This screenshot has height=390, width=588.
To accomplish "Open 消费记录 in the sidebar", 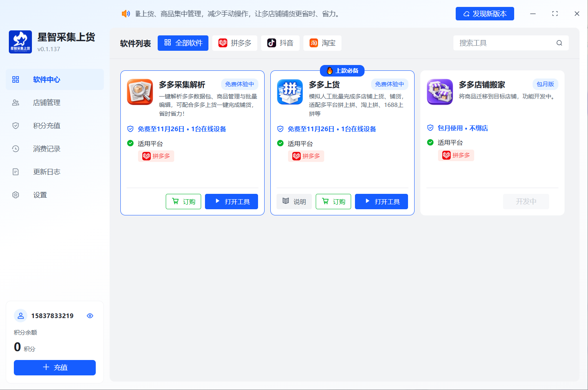I will 55,149.
